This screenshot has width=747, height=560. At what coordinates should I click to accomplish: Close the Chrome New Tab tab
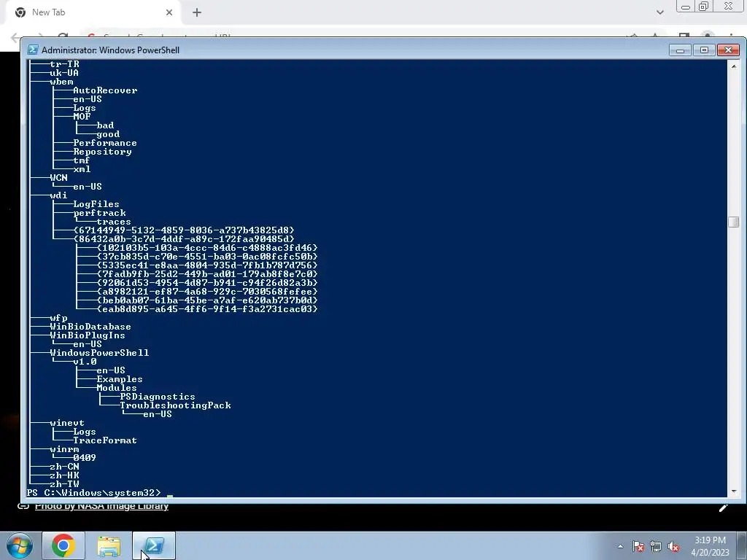[x=169, y=12]
